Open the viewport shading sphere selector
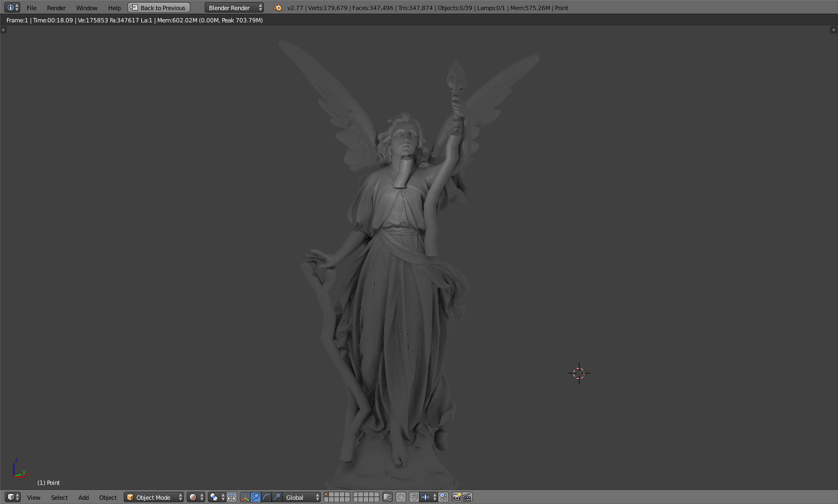This screenshot has width=838, height=504. [x=196, y=497]
